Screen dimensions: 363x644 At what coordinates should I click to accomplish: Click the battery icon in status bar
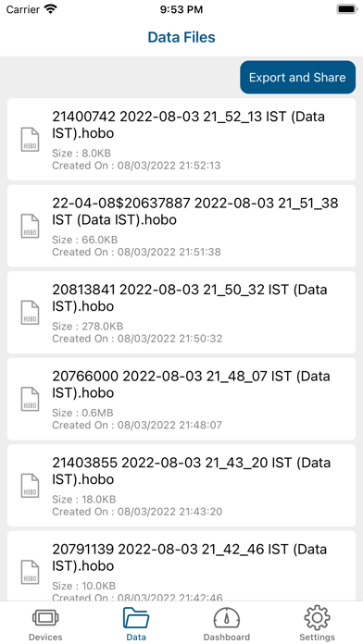pos(347,9)
